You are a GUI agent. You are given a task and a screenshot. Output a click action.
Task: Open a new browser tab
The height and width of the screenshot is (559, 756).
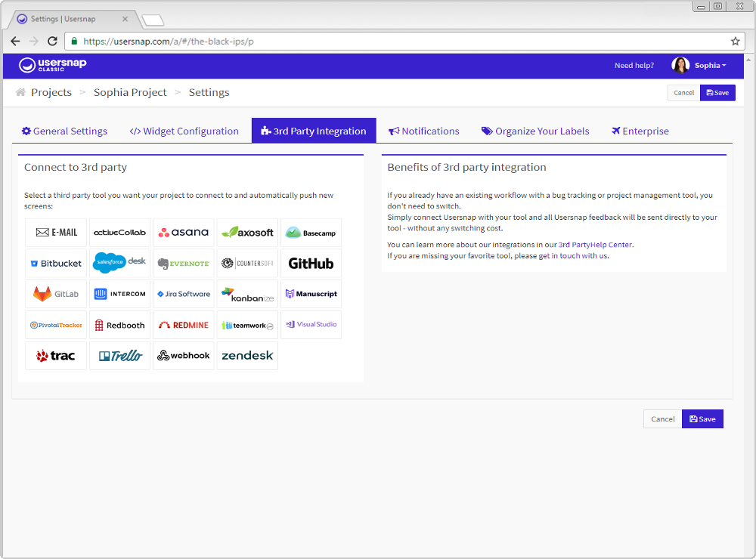(153, 20)
